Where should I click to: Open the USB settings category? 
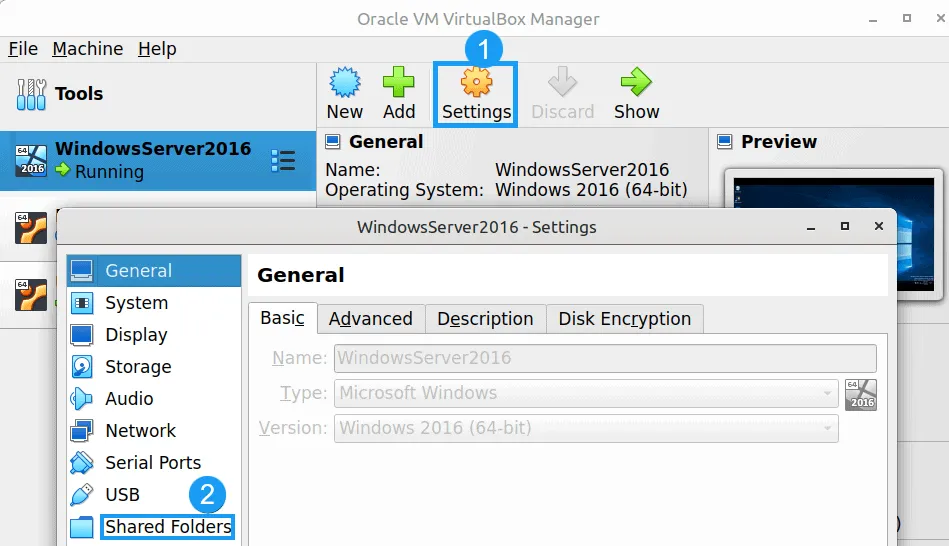click(154, 495)
